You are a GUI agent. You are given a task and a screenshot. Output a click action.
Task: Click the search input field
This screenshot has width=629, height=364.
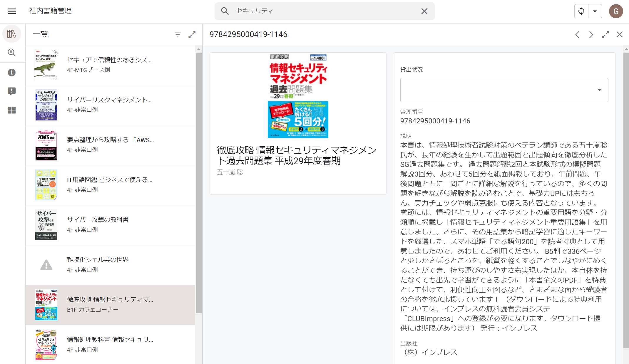[323, 11]
